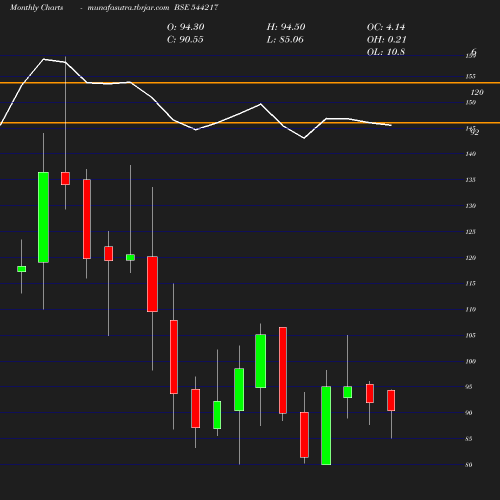Click the 120 label beside the upper orange line

tap(477, 92)
